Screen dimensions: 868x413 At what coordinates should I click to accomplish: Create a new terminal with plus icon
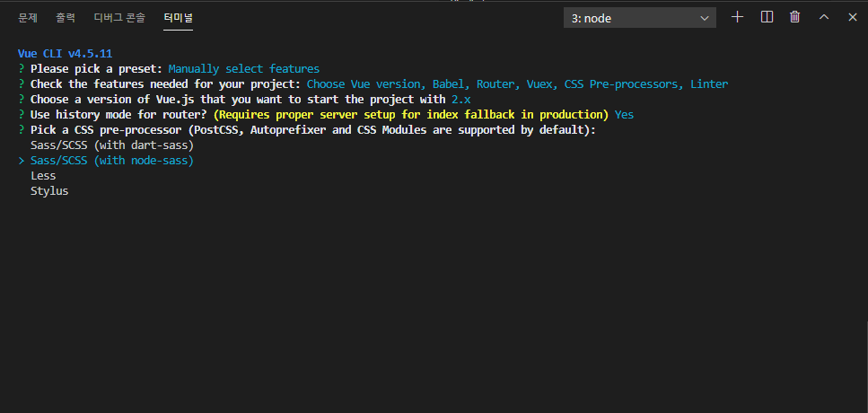[x=737, y=17]
